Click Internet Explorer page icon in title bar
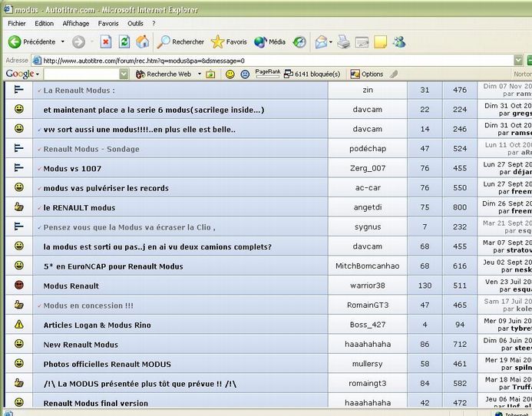 pyautogui.click(x=8, y=9)
